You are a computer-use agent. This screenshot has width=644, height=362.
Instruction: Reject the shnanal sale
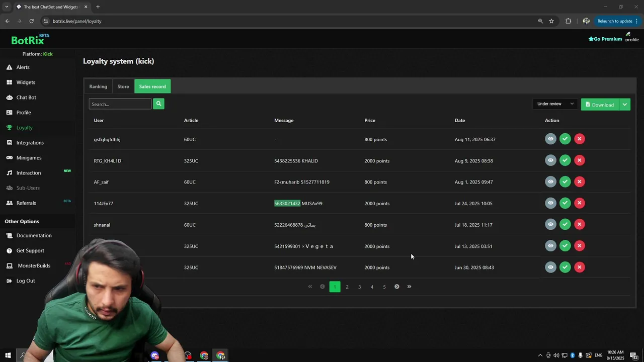pos(580,224)
